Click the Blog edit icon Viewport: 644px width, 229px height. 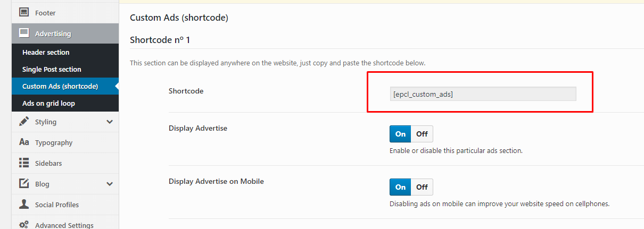pos(24,184)
